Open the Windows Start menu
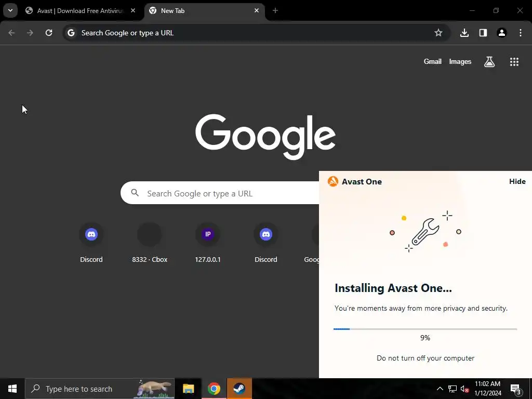Screen dimensions: 532x399 (12, 389)
